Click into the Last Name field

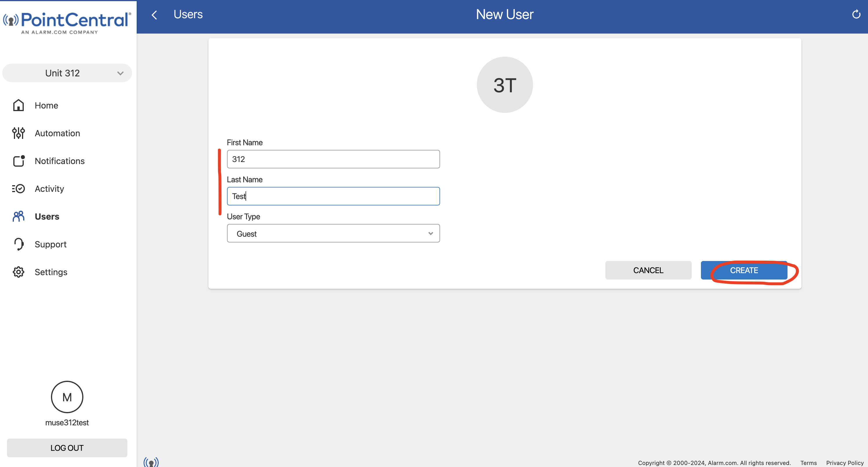tap(333, 196)
